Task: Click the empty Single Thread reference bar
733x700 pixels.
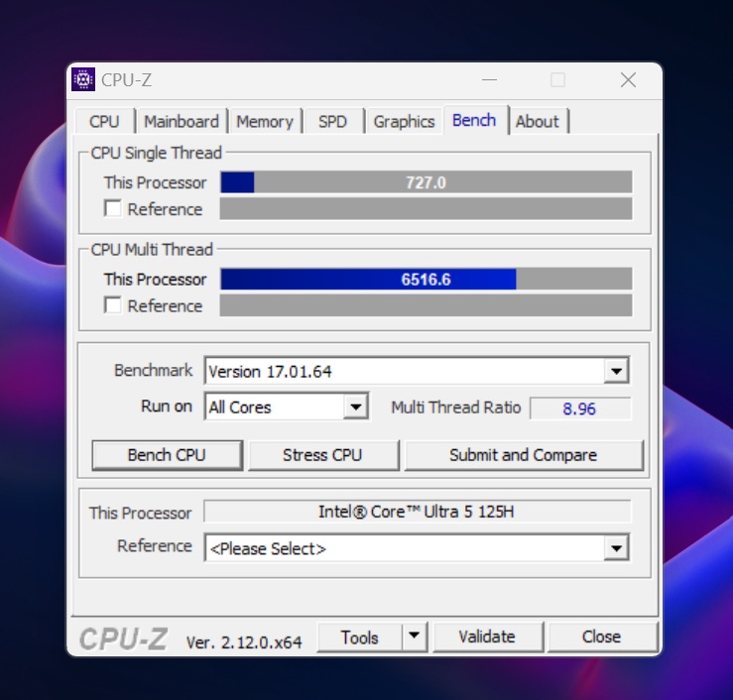Action: pos(427,208)
